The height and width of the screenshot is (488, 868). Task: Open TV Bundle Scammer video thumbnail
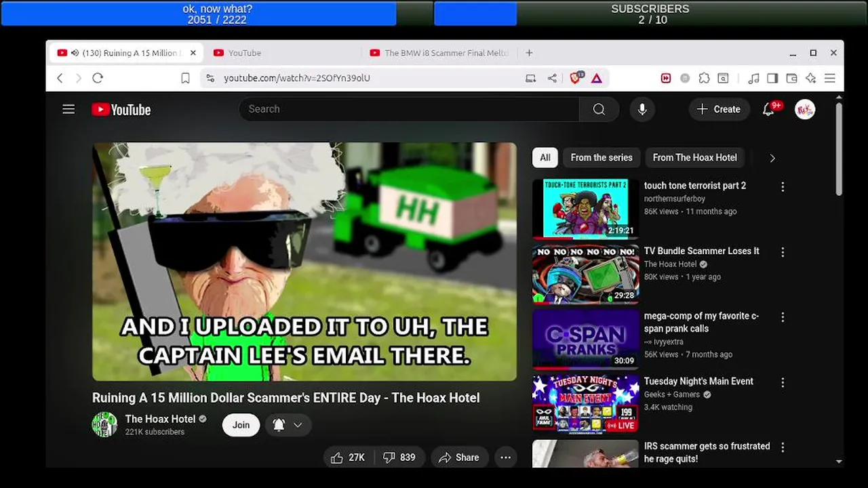click(585, 274)
